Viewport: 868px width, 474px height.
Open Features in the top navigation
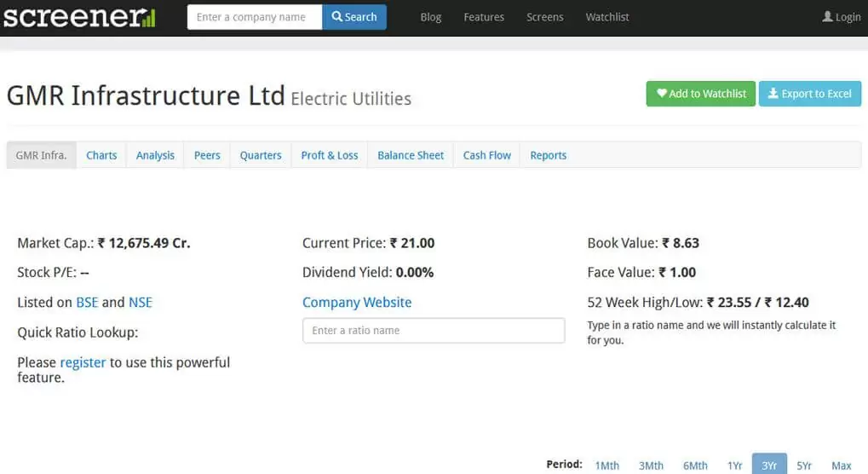484,17
